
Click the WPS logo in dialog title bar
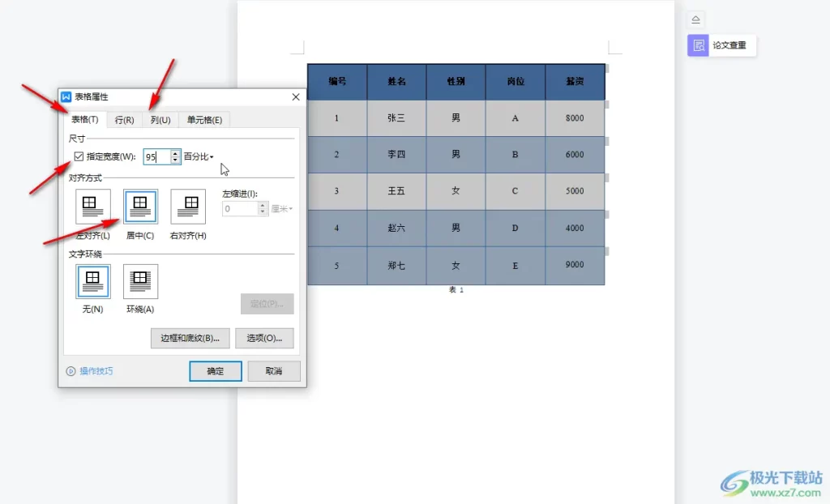[68, 96]
